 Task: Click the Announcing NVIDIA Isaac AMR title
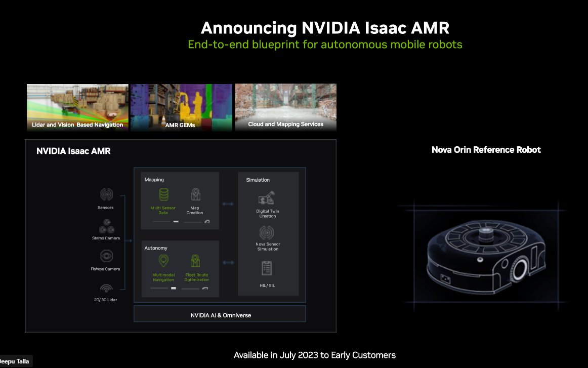coord(325,28)
